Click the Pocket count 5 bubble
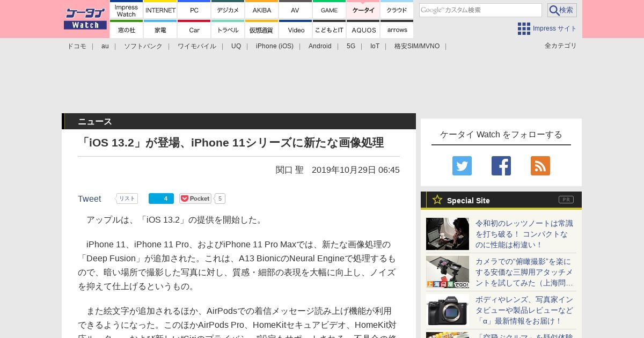 point(220,199)
